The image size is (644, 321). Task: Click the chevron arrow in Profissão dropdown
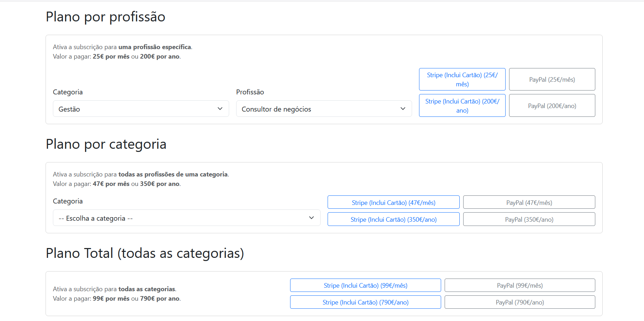click(x=403, y=109)
